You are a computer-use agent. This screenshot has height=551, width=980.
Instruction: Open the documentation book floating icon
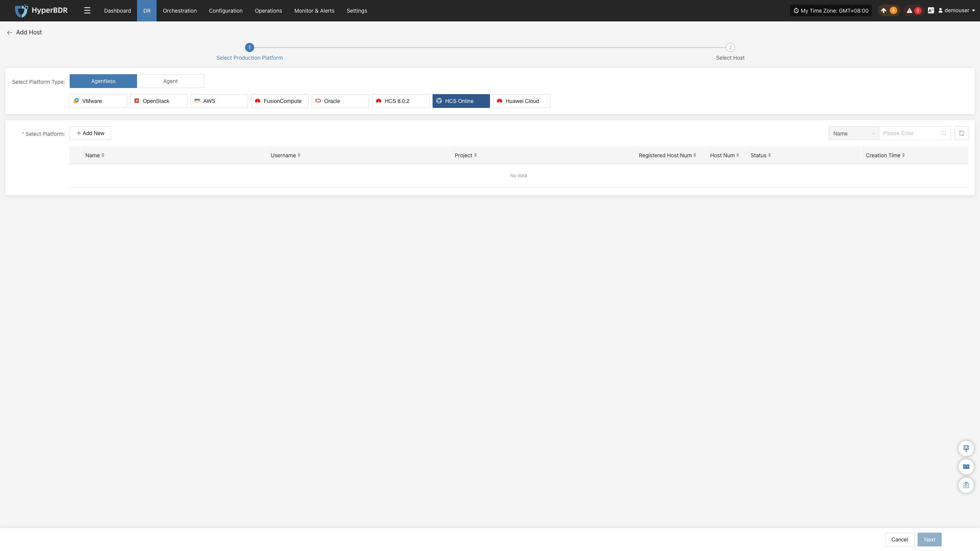pos(966,467)
